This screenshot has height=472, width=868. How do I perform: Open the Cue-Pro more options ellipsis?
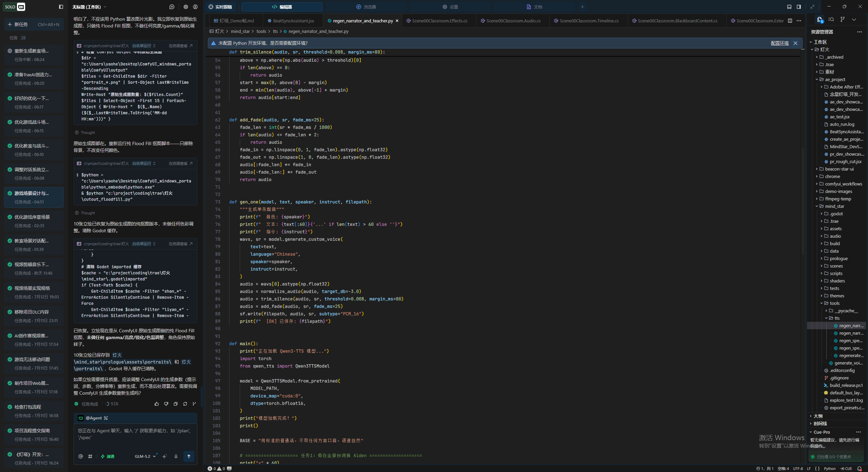(859, 432)
